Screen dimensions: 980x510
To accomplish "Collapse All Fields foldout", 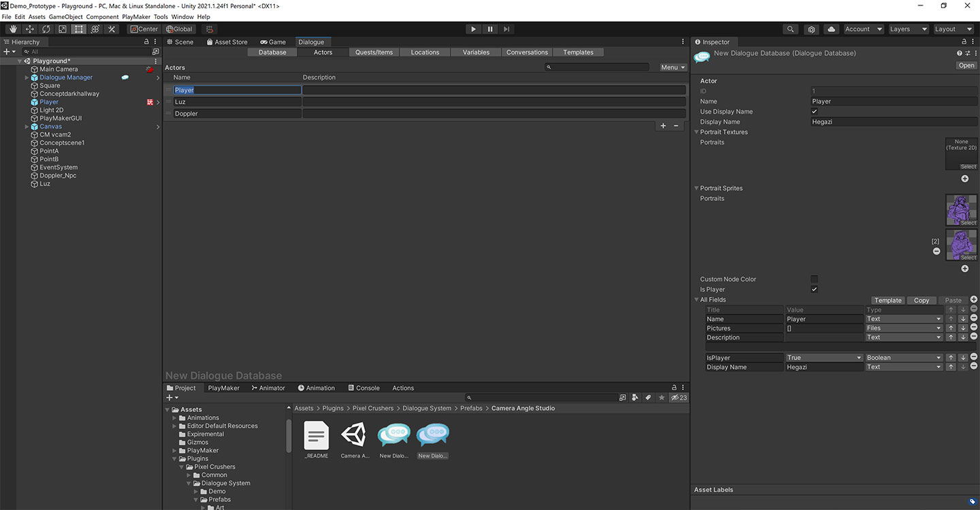I will pos(696,300).
